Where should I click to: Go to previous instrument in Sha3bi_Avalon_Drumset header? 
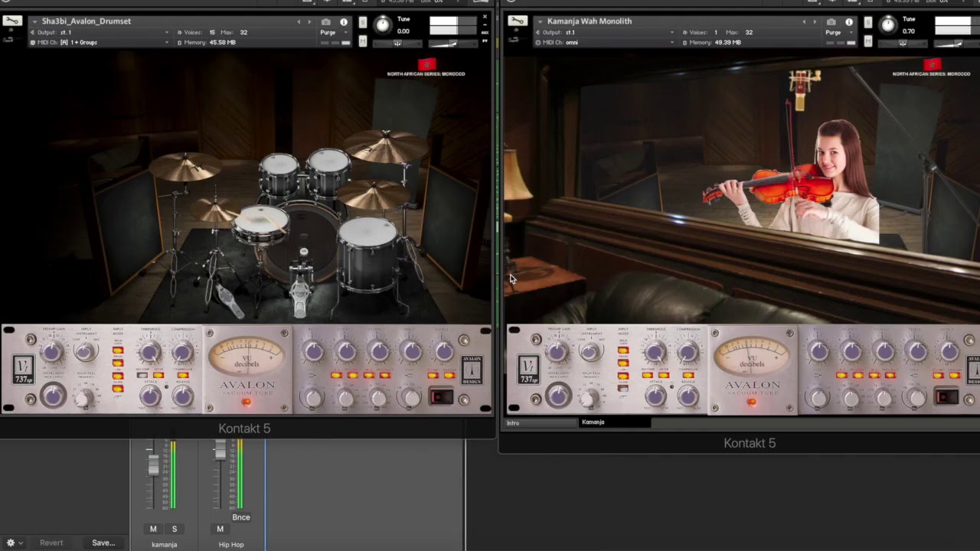click(299, 21)
